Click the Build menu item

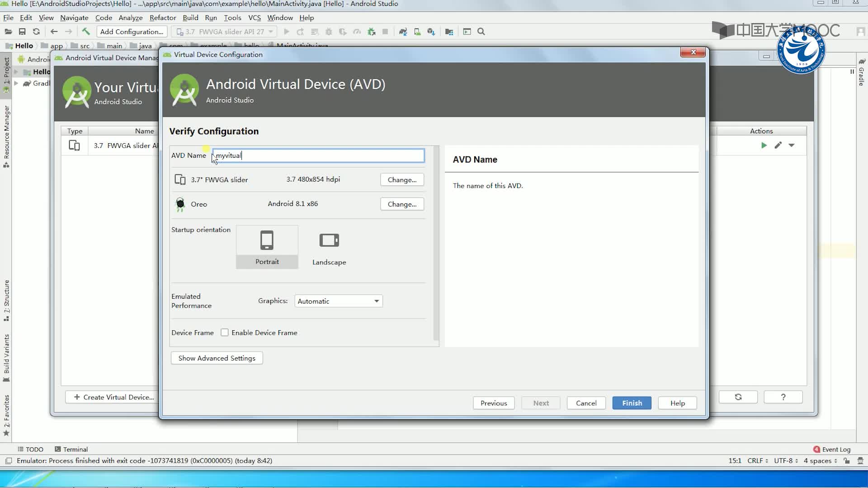(190, 17)
